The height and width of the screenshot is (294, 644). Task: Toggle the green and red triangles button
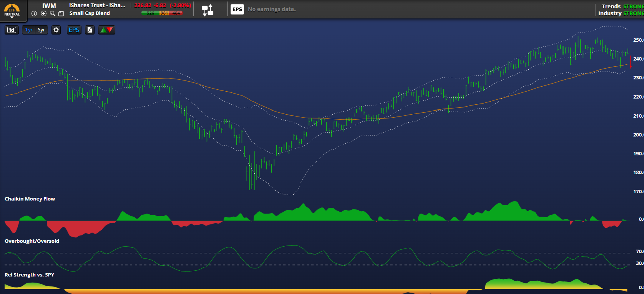click(106, 30)
